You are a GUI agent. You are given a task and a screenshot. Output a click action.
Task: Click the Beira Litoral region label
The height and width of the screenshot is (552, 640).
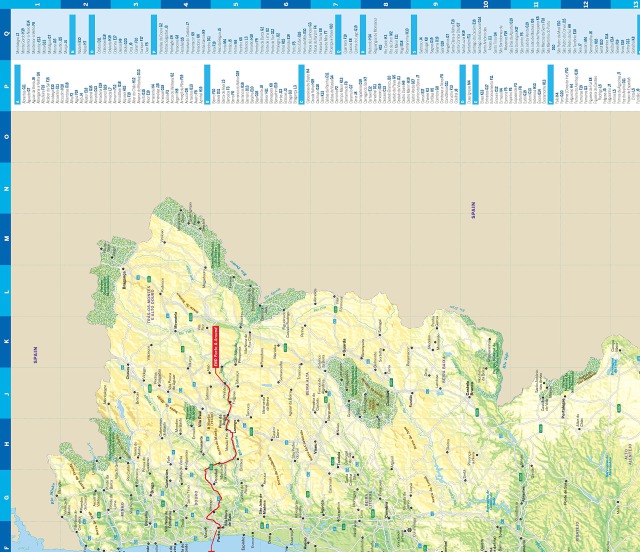point(369,501)
